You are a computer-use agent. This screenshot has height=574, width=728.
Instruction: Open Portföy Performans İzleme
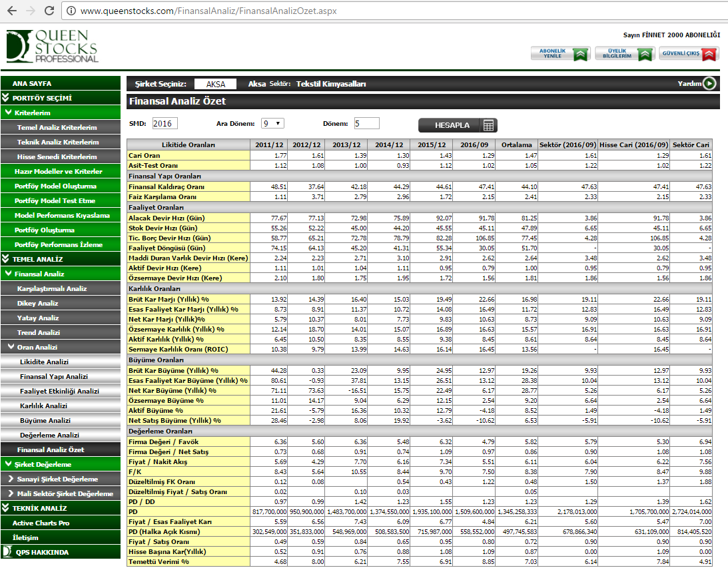tap(61, 244)
